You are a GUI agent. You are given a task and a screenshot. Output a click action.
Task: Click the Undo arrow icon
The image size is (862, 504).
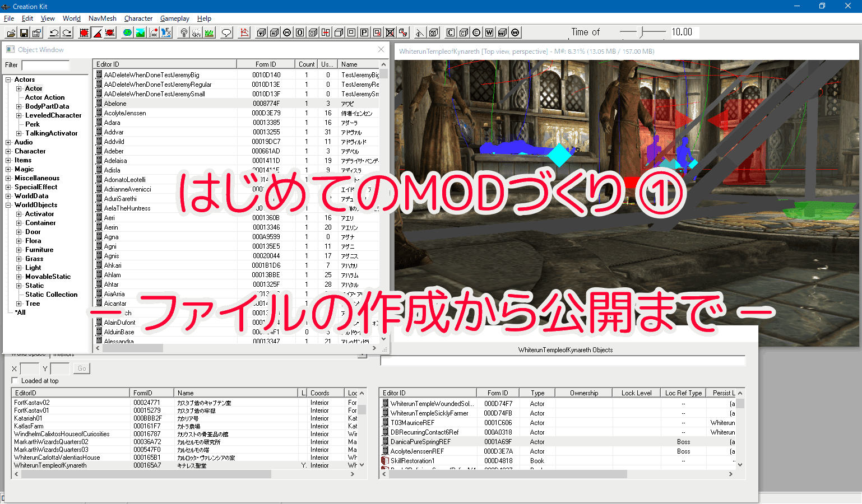(54, 32)
